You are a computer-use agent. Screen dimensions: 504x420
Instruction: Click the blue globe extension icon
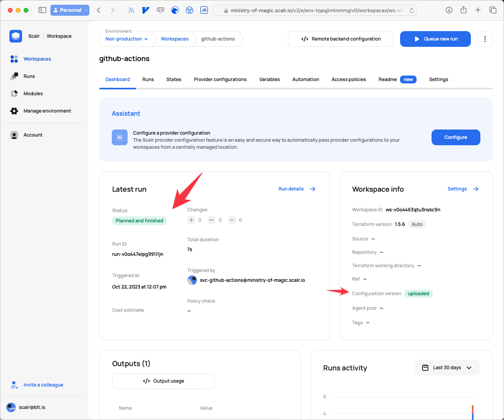pyautogui.click(x=175, y=10)
